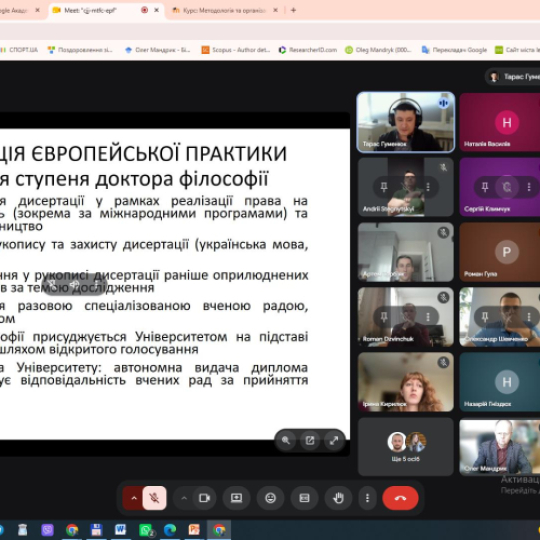Click muted mic icon on Ірина Кирилюк's tile
Image resolution: width=540 pixels, height=540 pixels.
click(444, 362)
